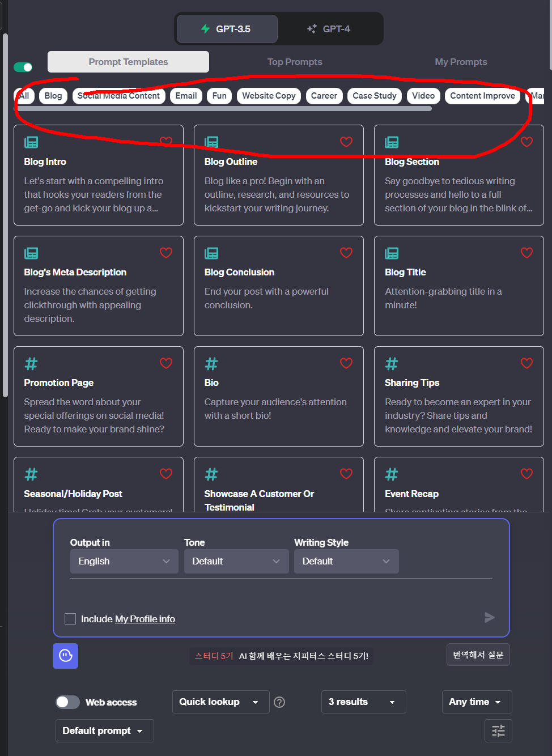Open the Output in English dropdown
The image size is (552, 756).
tap(124, 561)
